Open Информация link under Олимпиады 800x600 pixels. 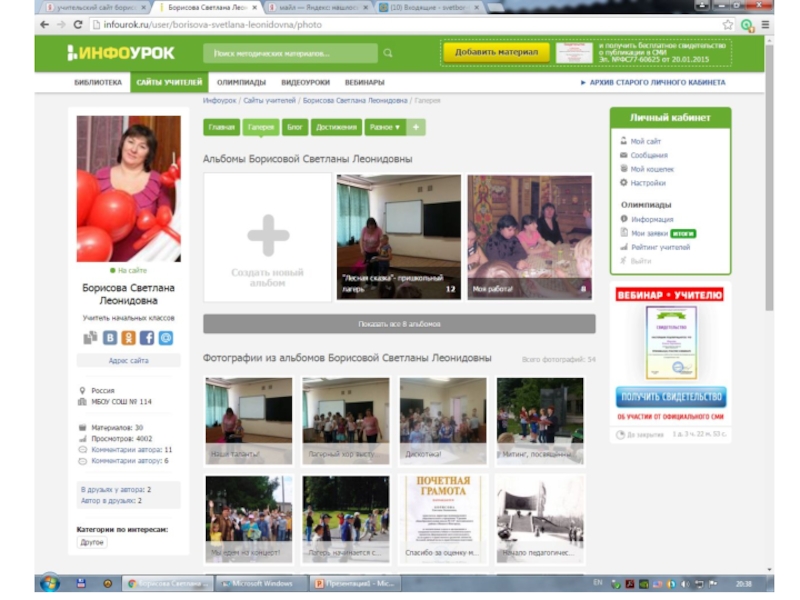pos(652,219)
